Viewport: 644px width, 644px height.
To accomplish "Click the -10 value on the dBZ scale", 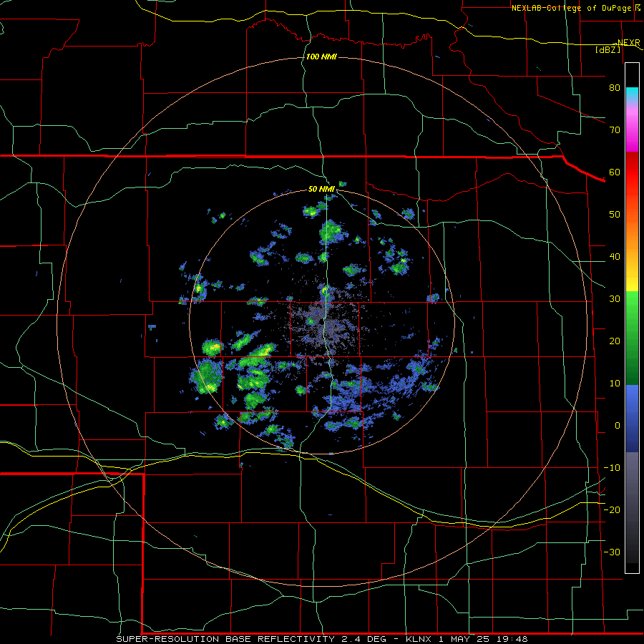I will point(612,468).
